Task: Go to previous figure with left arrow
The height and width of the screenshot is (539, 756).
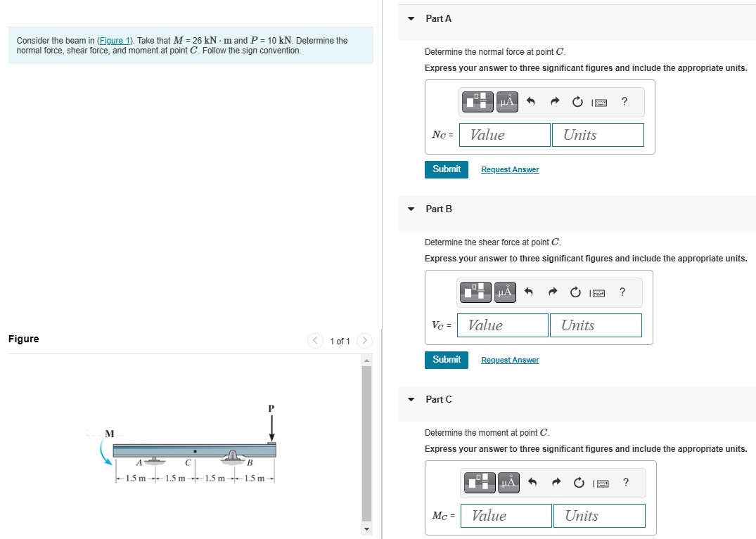Action: click(x=315, y=341)
